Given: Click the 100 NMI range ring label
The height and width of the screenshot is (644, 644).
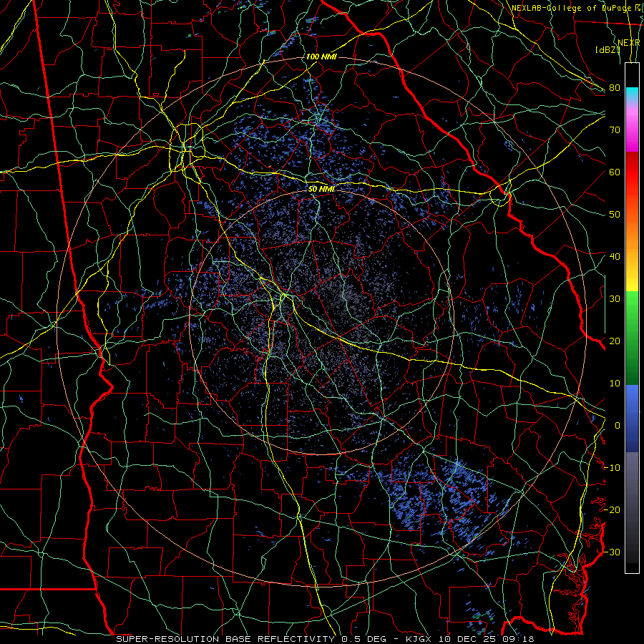Looking at the screenshot, I should click(x=321, y=57).
